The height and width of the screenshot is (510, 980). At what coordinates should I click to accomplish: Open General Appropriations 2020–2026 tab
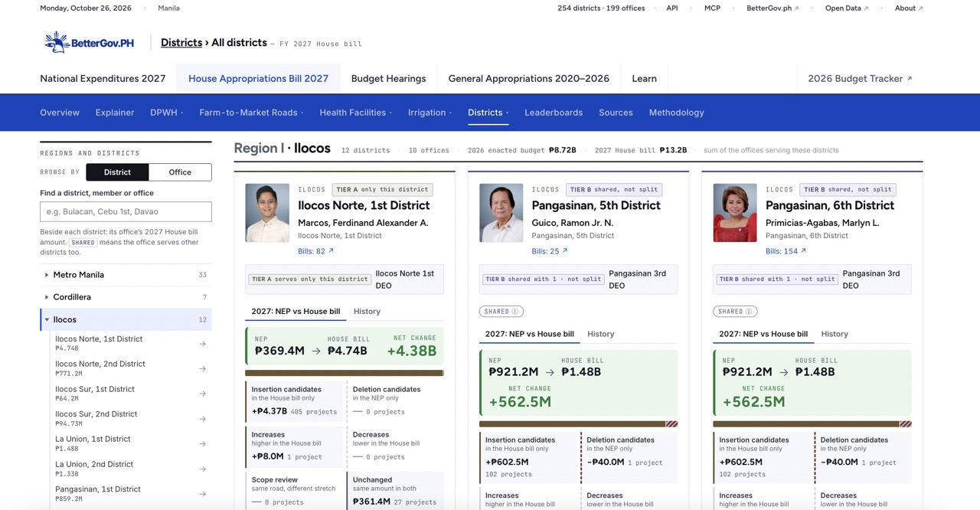(x=528, y=79)
